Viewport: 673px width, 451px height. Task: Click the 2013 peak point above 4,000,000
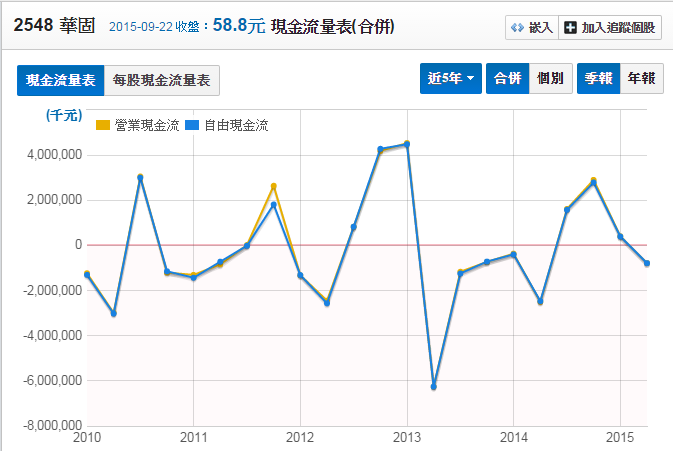tap(407, 144)
